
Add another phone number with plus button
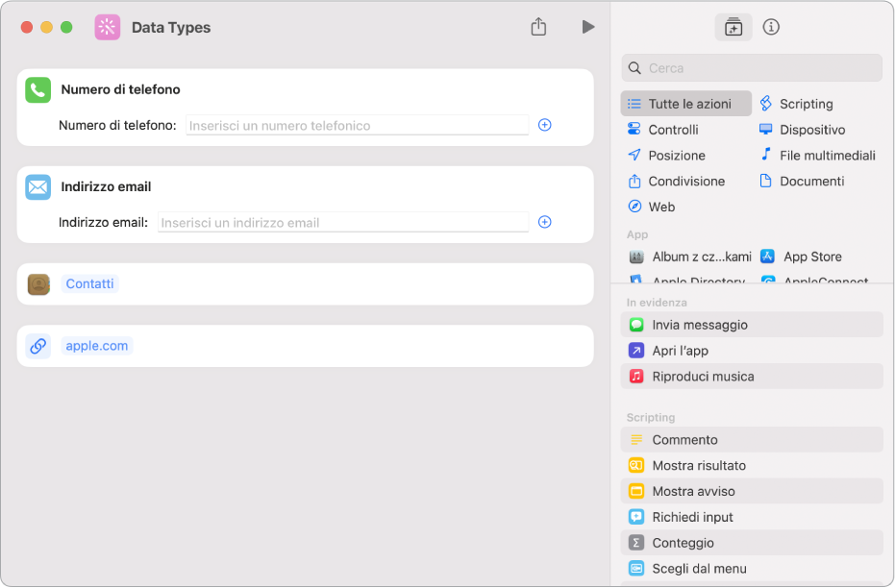pos(544,125)
